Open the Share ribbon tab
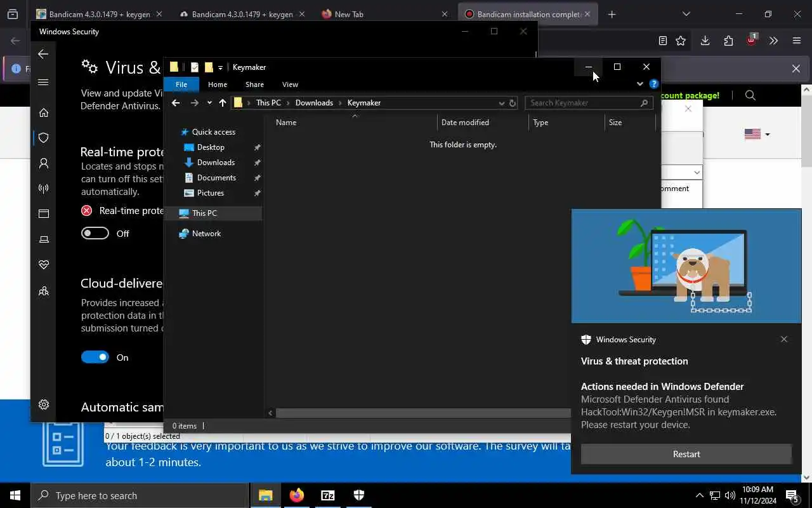This screenshot has height=508, width=812. point(254,84)
